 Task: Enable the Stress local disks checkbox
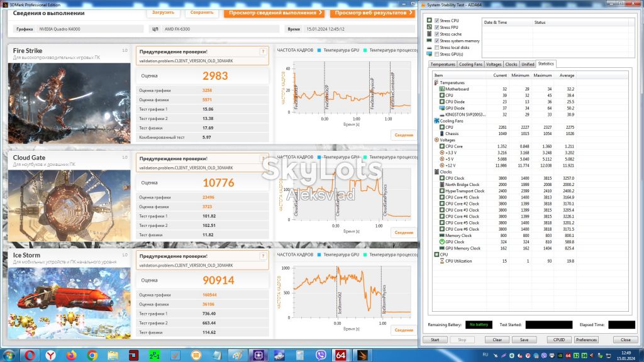(x=436, y=48)
